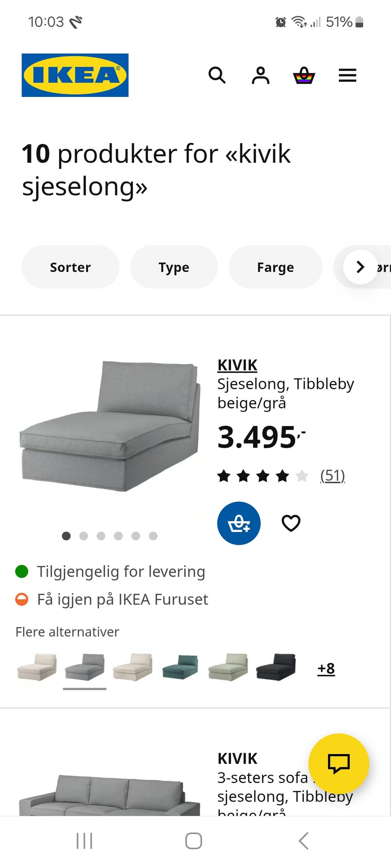Select the last image carousel dot

coord(153,536)
